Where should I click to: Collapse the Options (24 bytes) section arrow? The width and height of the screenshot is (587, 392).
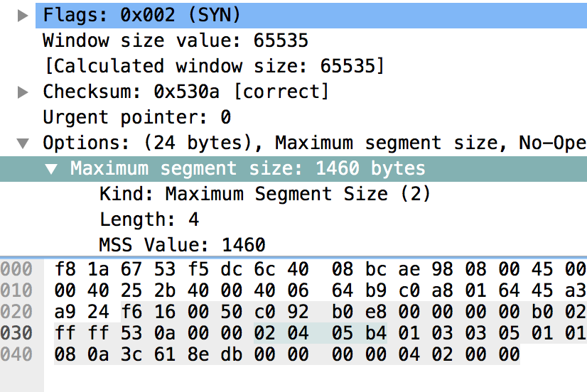coord(23,143)
